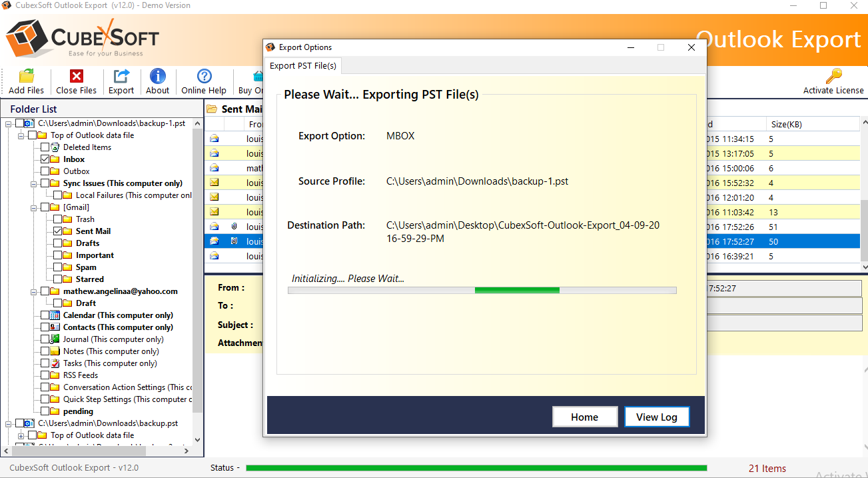This screenshot has height=478, width=868.
Task: Click the Sent Mail header folder icon
Action: [212, 109]
